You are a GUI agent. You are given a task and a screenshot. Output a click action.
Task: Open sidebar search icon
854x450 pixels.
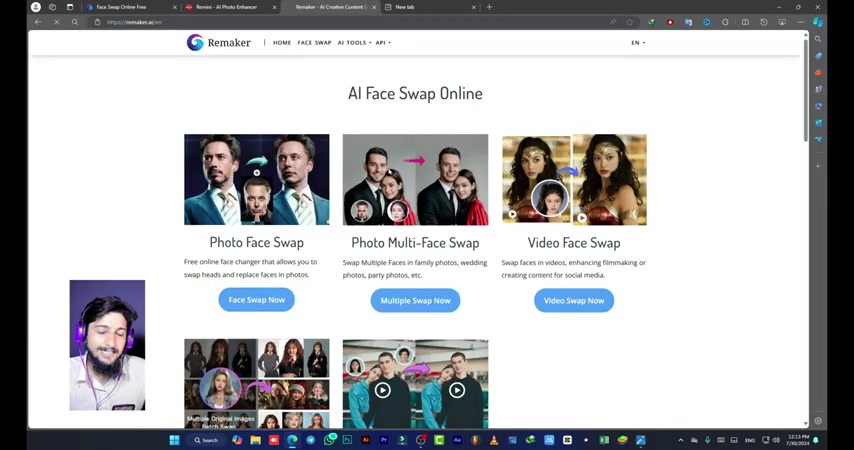click(818, 39)
